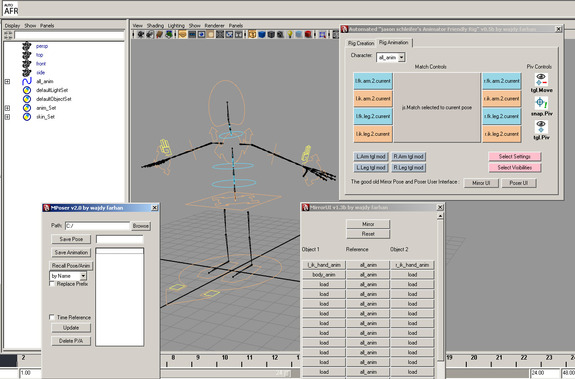
Task: Click the light bulb Use All Lights icon
Action: pos(290,34)
